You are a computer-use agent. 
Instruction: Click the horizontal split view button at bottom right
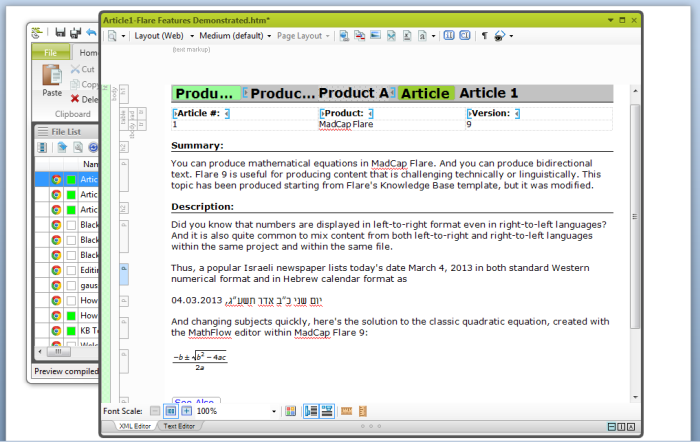pyautogui.click(x=612, y=427)
